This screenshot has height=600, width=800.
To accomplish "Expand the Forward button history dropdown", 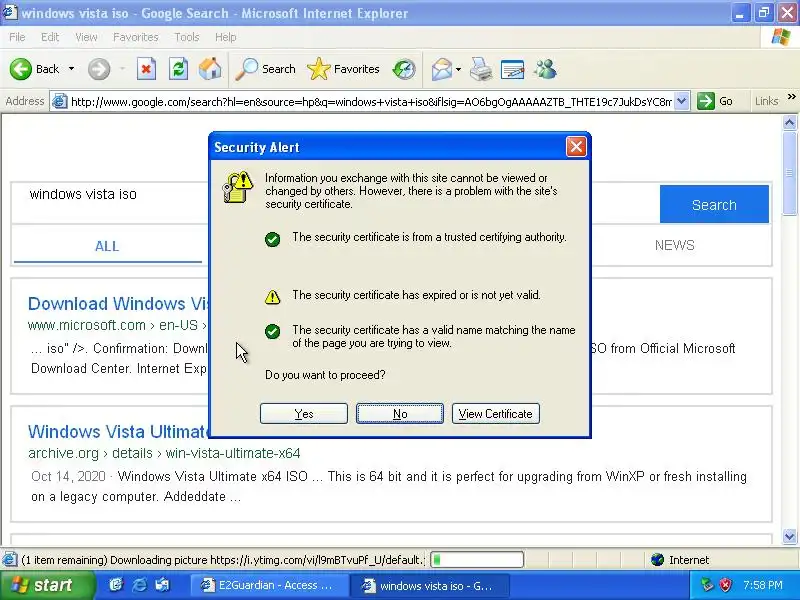I will click(x=122, y=69).
